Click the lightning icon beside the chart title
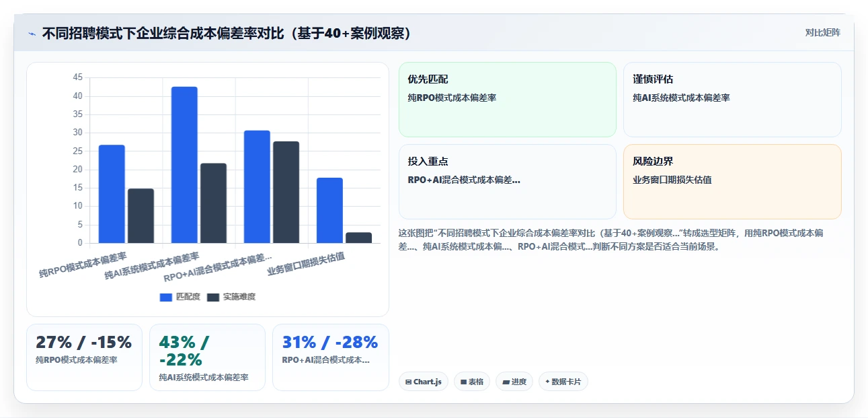 click(32, 33)
